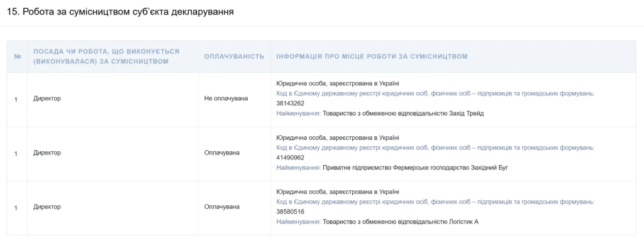Click name "Фермерське господарство Західний Буг"

(450, 168)
